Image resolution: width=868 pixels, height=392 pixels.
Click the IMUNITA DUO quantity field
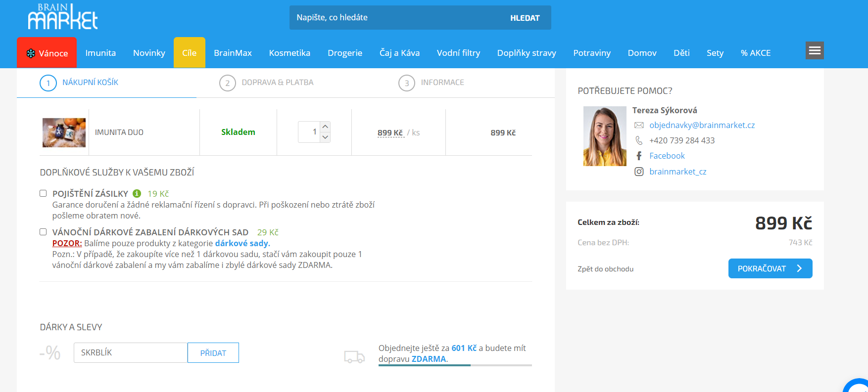(309, 132)
